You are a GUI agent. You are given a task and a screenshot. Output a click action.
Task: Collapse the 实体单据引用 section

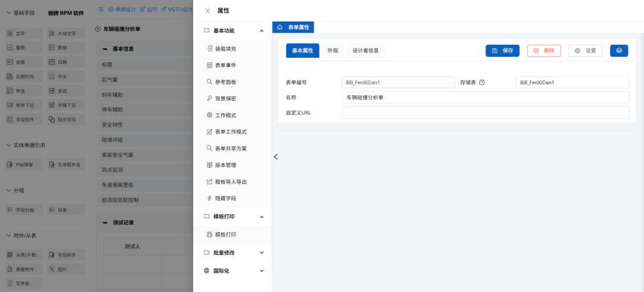coord(8,145)
